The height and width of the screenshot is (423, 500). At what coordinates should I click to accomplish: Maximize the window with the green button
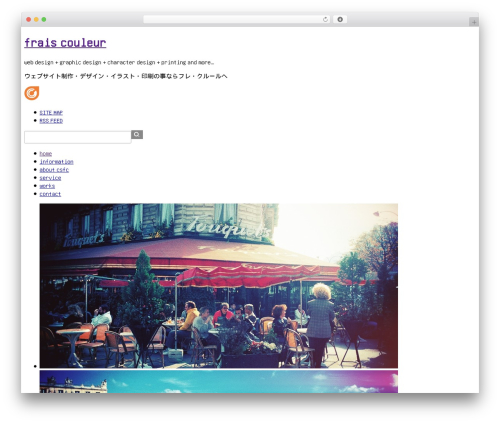pos(44,19)
